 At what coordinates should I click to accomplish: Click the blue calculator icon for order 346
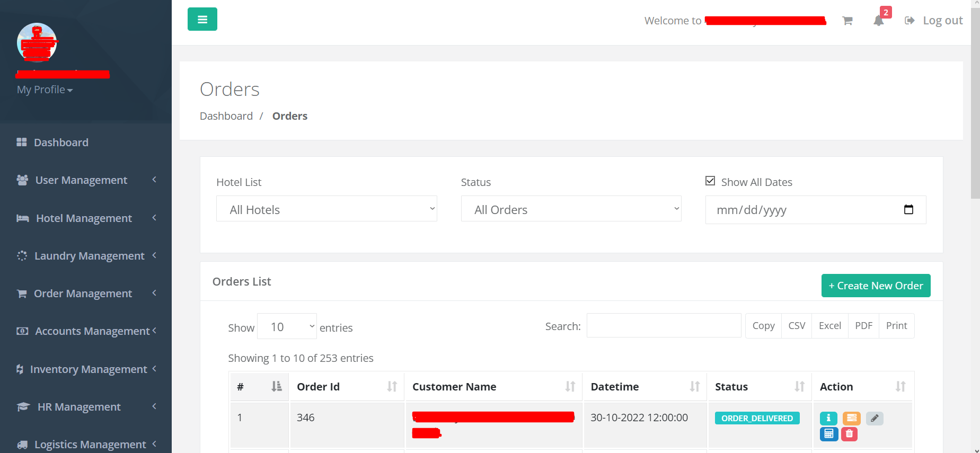(x=828, y=434)
